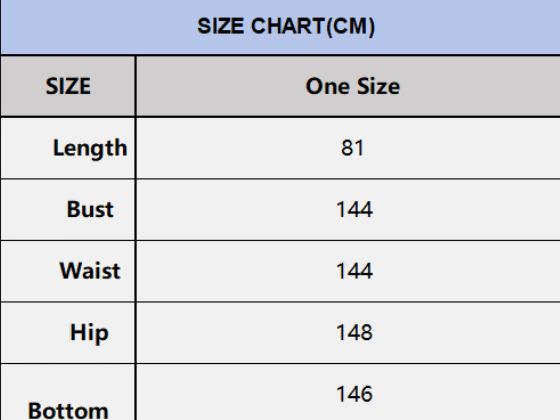This screenshot has height=420, width=560.
Task: Click the word SIZE in gray header
Action: 68,86
